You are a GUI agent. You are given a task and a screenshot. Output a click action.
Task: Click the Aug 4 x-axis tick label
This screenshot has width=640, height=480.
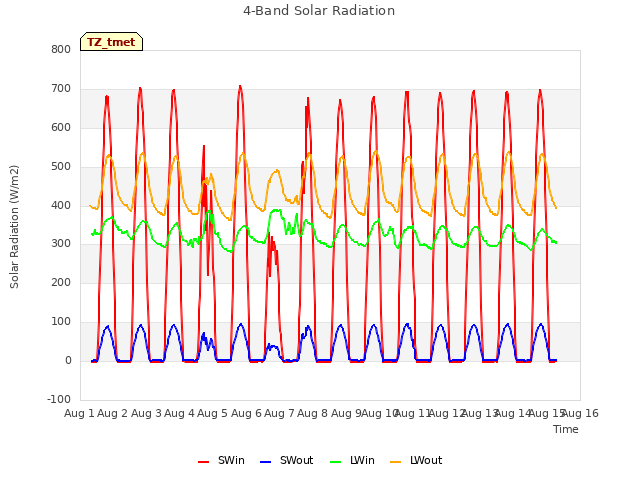tap(179, 413)
